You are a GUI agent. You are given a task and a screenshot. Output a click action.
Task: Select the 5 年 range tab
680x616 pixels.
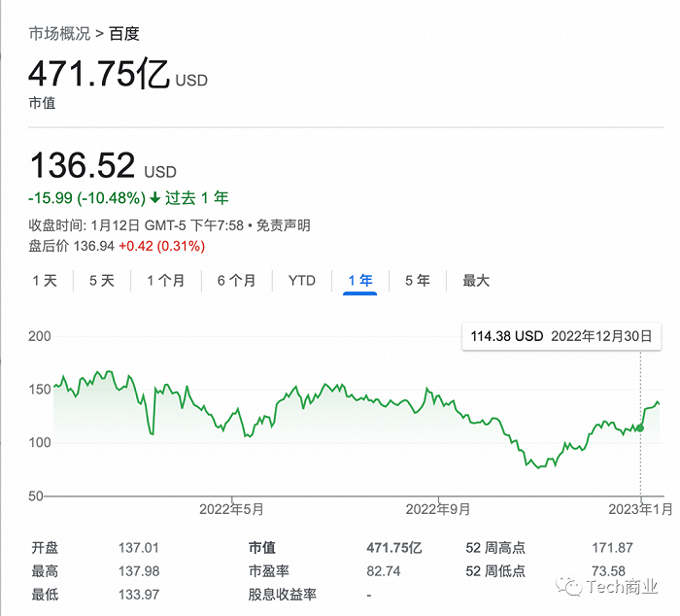(x=418, y=281)
